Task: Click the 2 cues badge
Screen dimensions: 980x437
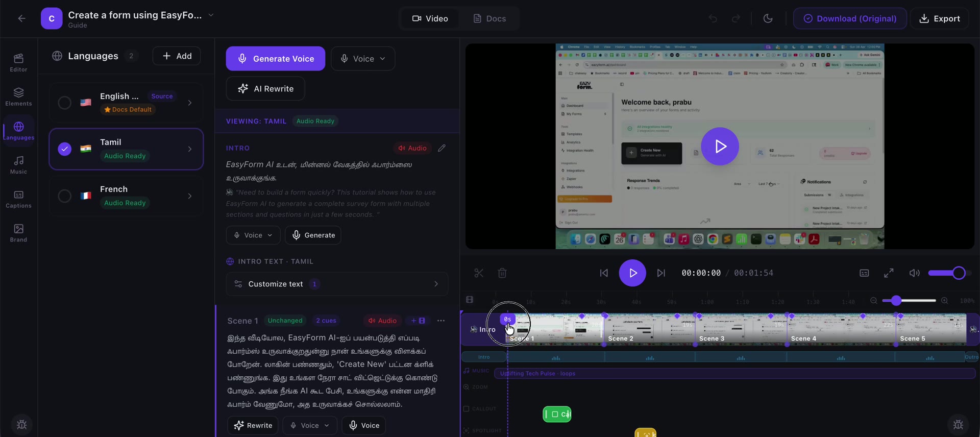Action: [326, 321]
